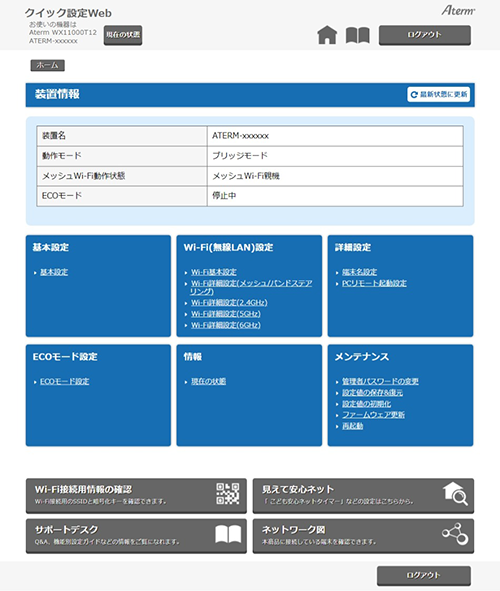Click the top ログアウト button

(x=425, y=35)
